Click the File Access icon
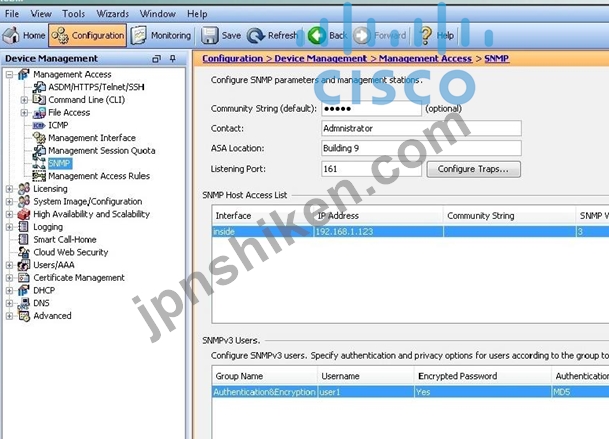 pyautogui.click(x=39, y=113)
